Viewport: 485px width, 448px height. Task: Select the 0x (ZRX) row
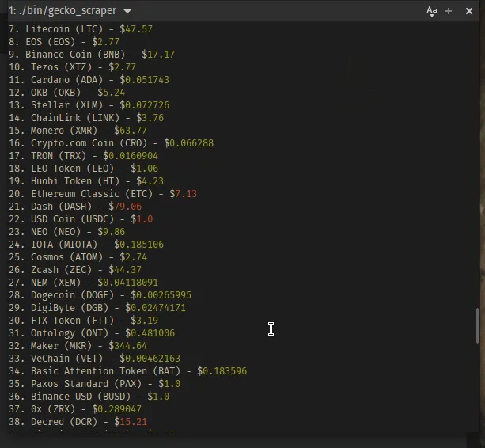(x=75, y=410)
